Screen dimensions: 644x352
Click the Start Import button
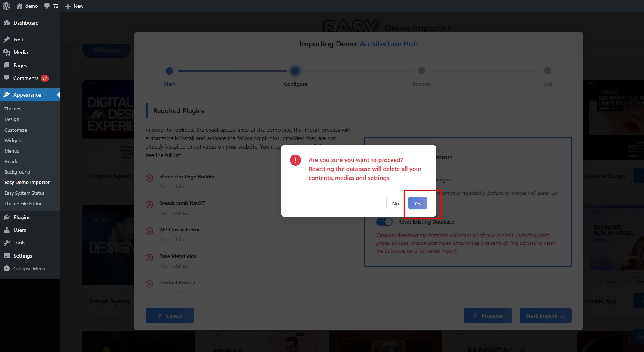pos(545,315)
